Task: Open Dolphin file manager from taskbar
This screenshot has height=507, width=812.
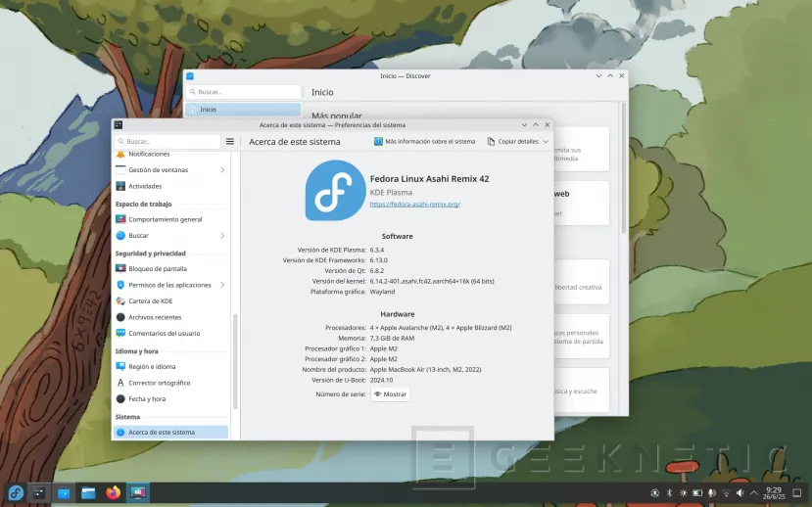Action: coord(88,492)
